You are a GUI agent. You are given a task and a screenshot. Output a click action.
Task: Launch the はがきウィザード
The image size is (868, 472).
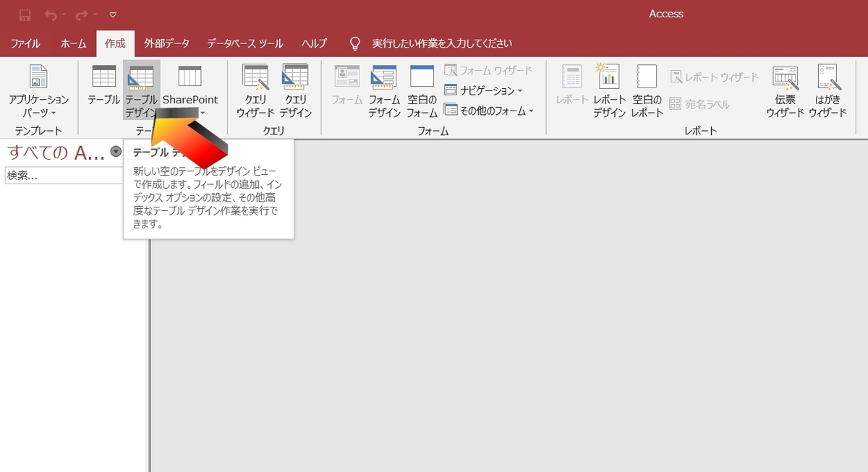pyautogui.click(x=827, y=91)
